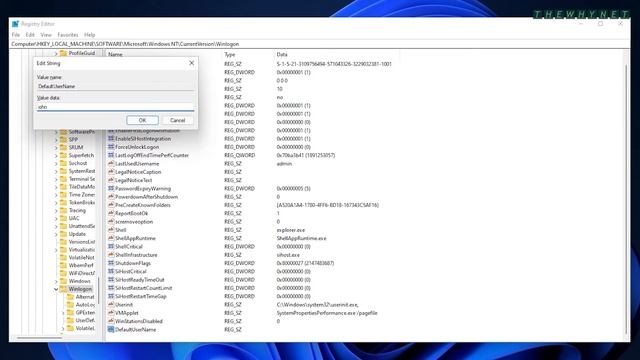Click the LastLogOffEndTimePerfCounter value icon
This screenshot has width=640, height=360.
tap(111, 155)
